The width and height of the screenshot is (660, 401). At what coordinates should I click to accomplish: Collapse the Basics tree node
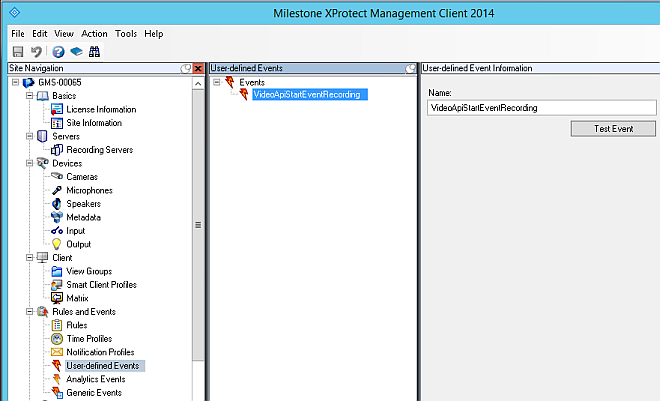pyautogui.click(x=27, y=96)
